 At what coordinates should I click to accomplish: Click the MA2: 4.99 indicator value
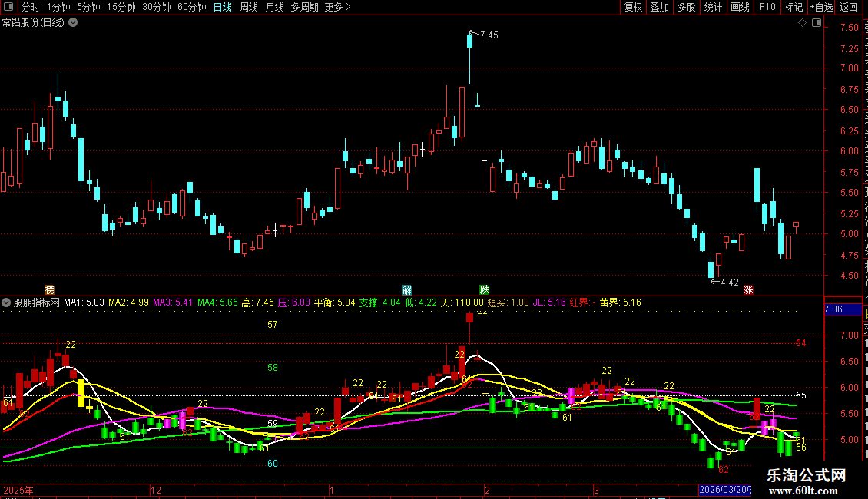[x=128, y=302]
